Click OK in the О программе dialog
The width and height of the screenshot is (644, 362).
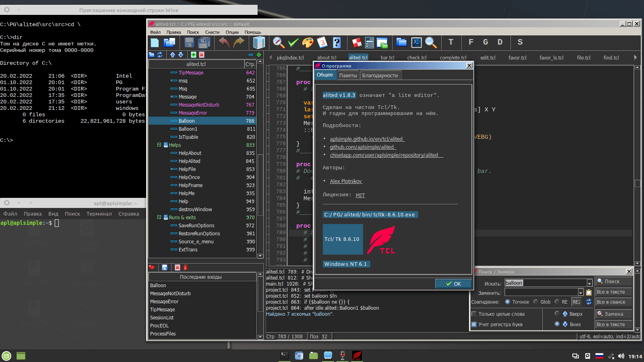tap(454, 284)
